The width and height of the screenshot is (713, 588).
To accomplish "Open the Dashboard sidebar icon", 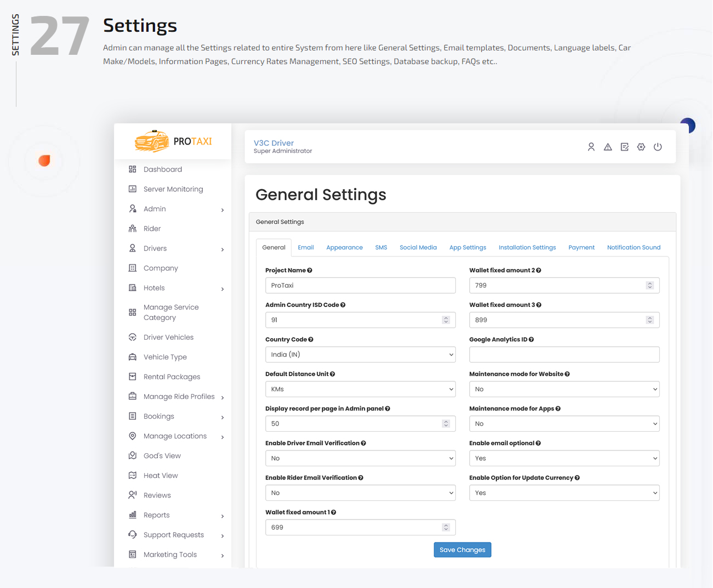I will coord(133,169).
